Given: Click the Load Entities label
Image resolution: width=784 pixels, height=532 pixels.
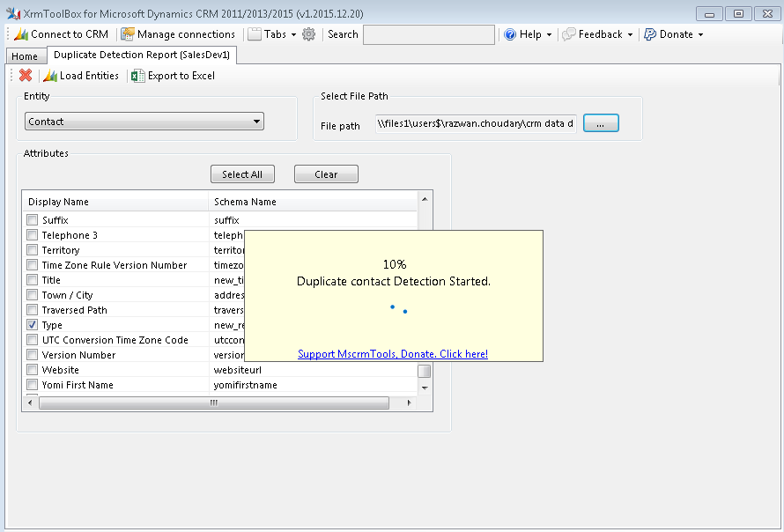Looking at the screenshot, I should [x=90, y=76].
